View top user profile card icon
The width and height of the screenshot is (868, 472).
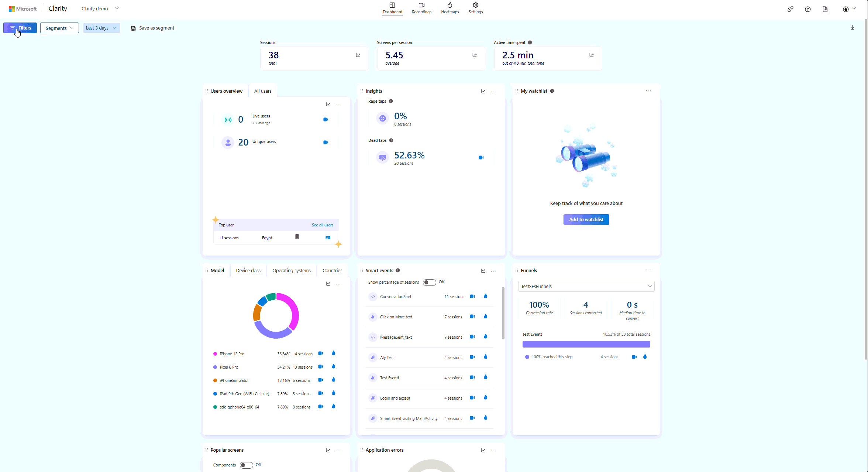pyautogui.click(x=328, y=238)
